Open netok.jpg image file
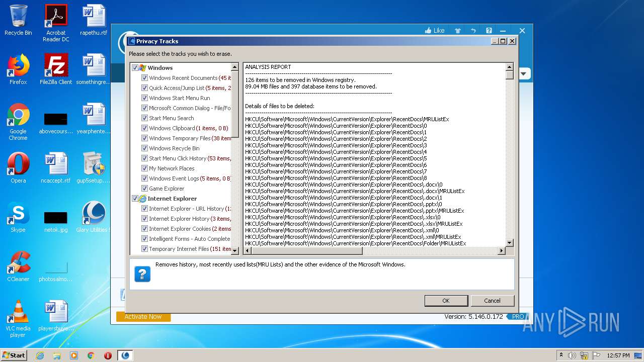 (x=56, y=221)
